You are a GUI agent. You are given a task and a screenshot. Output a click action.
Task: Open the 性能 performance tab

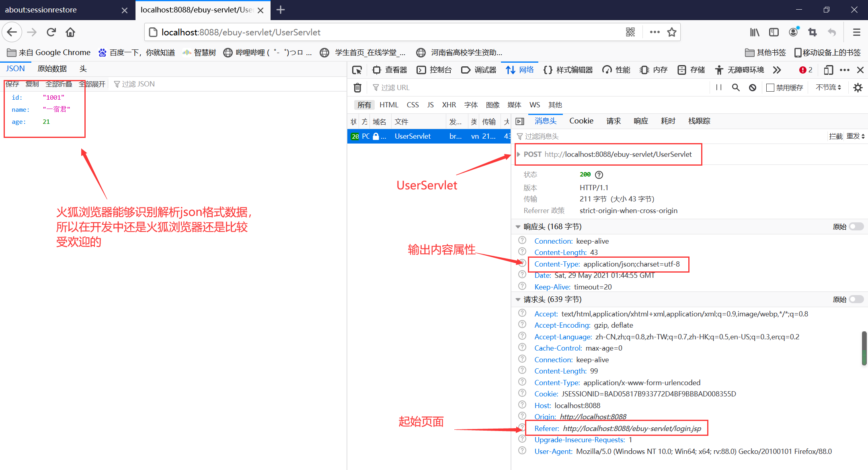click(x=616, y=70)
